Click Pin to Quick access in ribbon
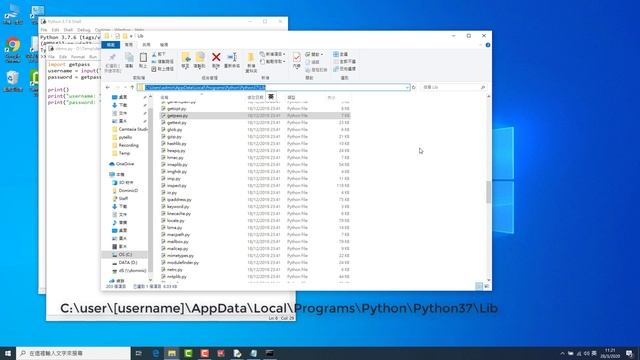The width and height of the screenshot is (640, 360). coord(112,62)
